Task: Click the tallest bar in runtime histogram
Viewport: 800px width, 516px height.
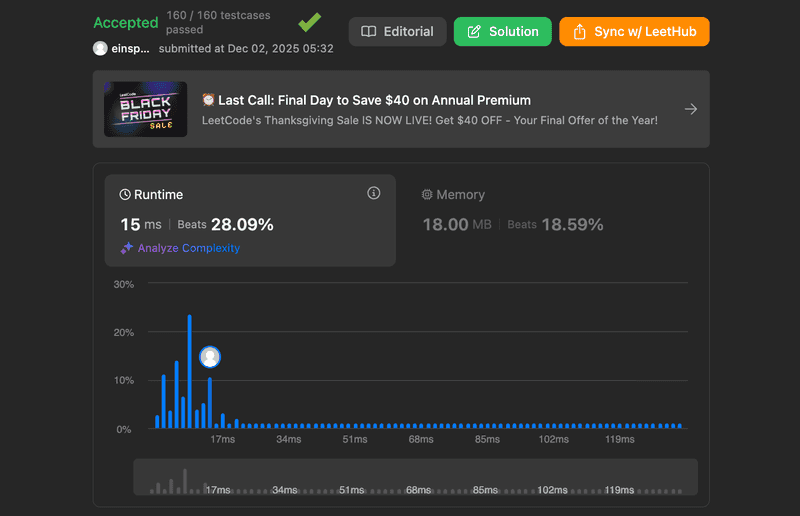Action: coord(189,372)
